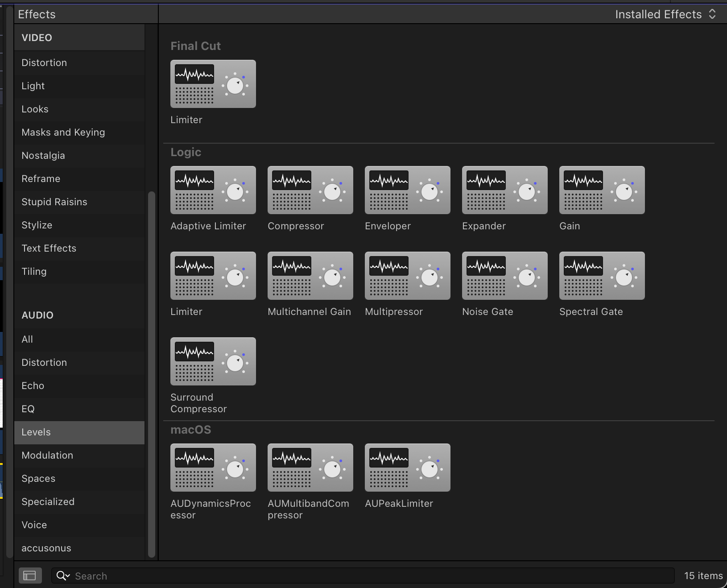This screenshot has width=727, height=588.
Task: Open the Modulation audio category
Action: coord(79,455)
